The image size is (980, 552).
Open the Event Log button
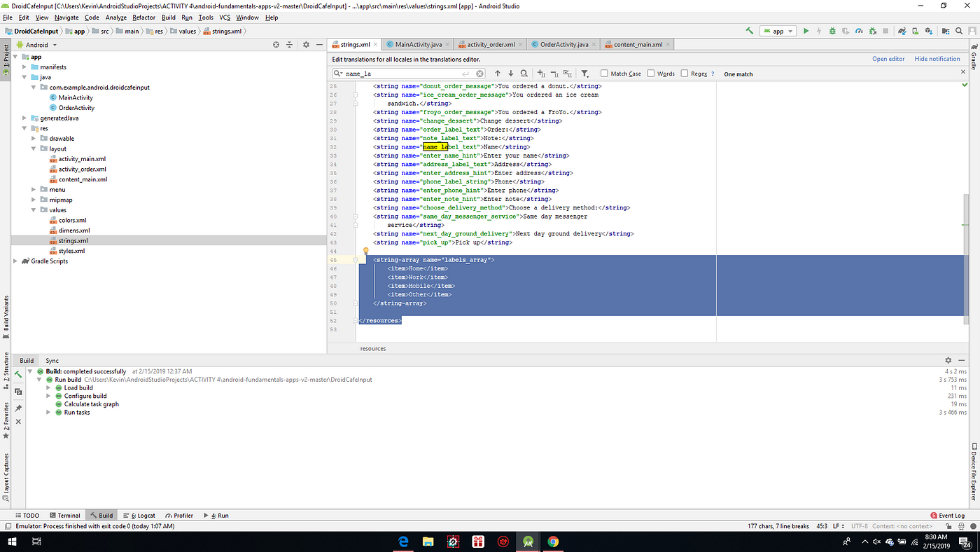(x=948, y=515)
